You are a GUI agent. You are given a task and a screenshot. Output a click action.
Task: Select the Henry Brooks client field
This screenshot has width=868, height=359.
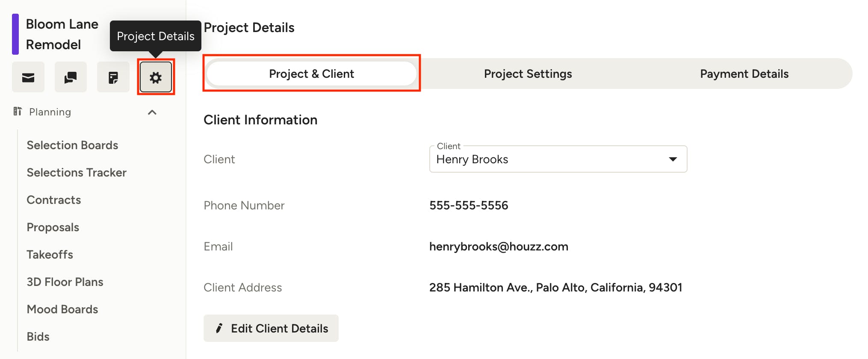(558, 159)
